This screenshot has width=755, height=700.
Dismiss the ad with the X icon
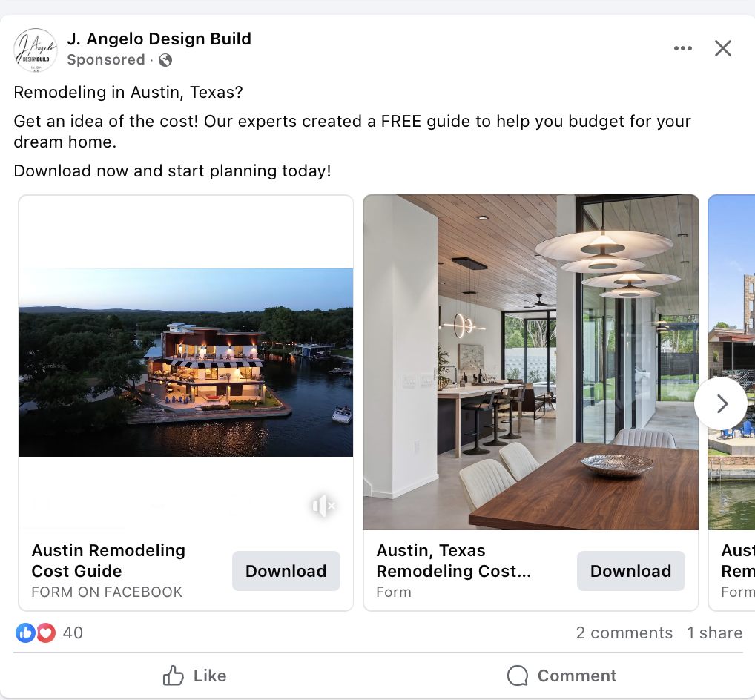(x=723, y=48)
